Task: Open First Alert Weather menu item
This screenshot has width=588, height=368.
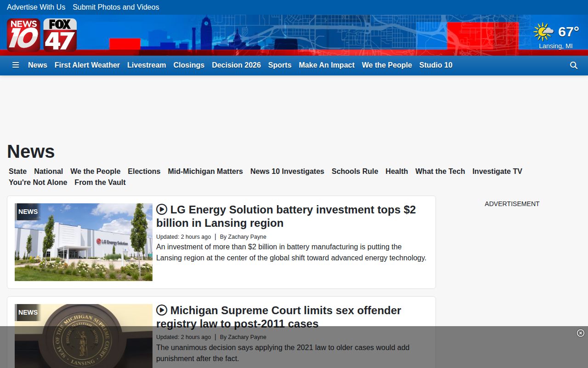Action: [87, 65]
